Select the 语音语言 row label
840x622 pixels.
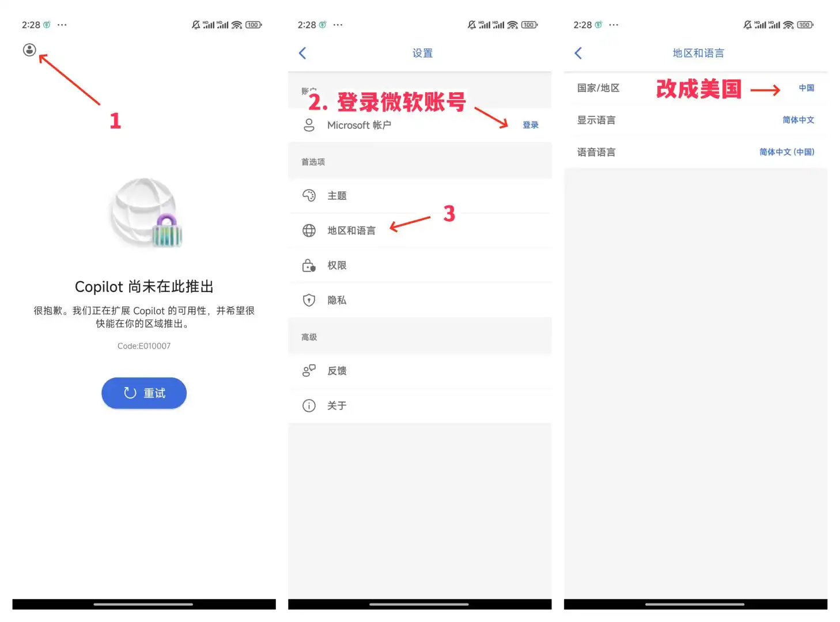[596, 152]
